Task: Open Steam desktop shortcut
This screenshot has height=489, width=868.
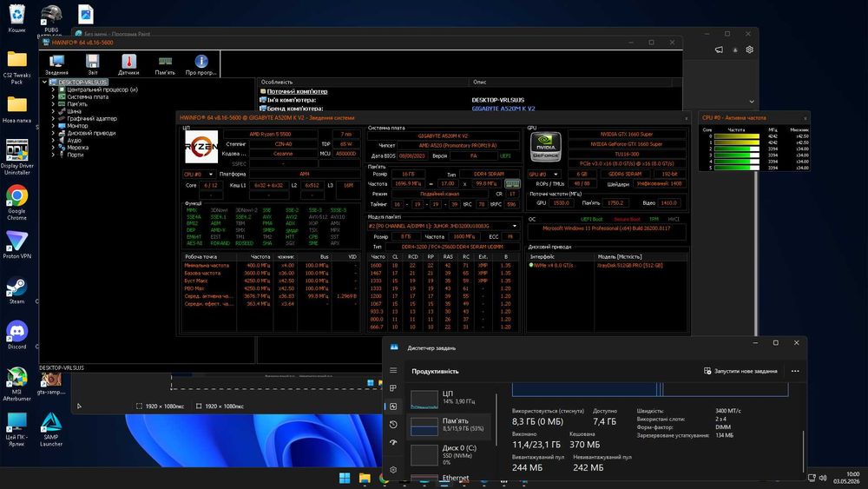Action: tap(16, 291)
